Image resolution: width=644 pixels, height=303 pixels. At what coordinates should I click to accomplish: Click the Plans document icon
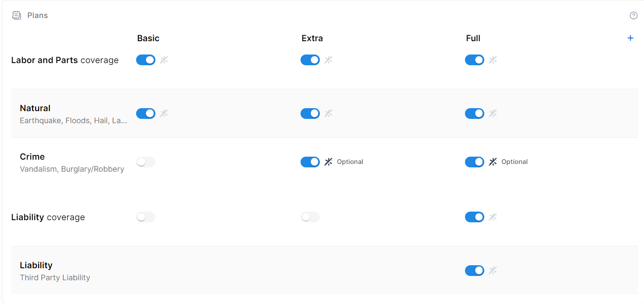click(x=16, y=15)
